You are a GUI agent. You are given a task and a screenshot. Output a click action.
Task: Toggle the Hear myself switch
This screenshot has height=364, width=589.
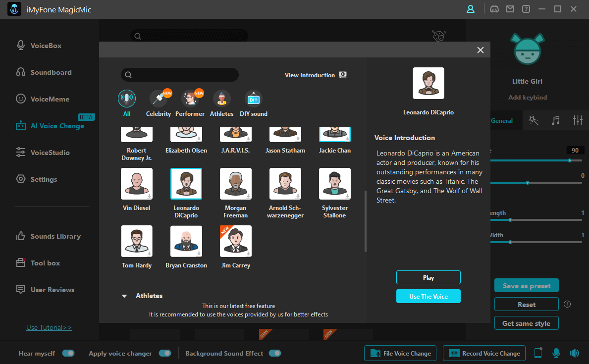(68, 353)
